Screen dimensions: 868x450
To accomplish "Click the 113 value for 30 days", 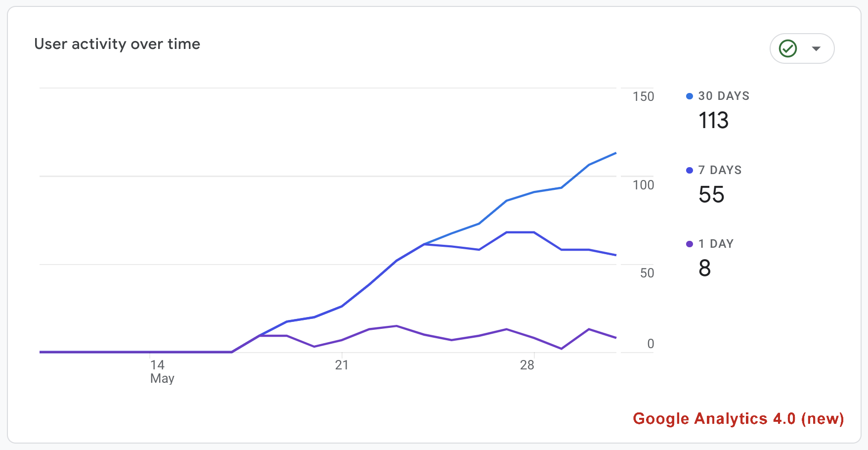I will point(713,121).
